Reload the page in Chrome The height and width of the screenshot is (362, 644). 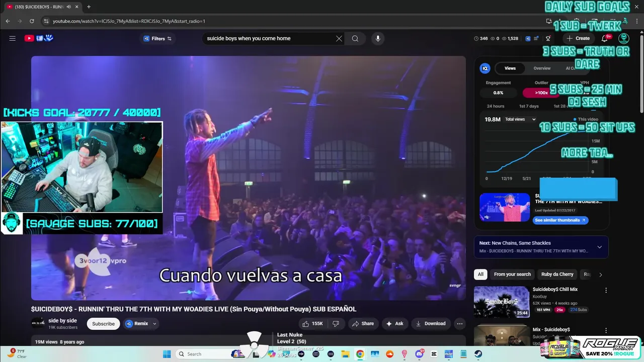(32, 21)
